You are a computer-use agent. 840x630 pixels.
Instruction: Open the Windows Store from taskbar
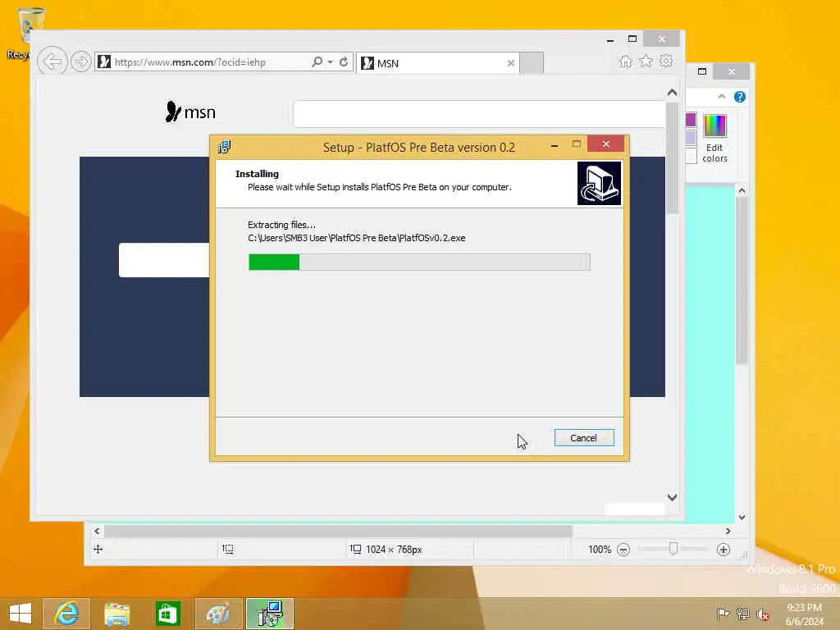tap(167, 614)
